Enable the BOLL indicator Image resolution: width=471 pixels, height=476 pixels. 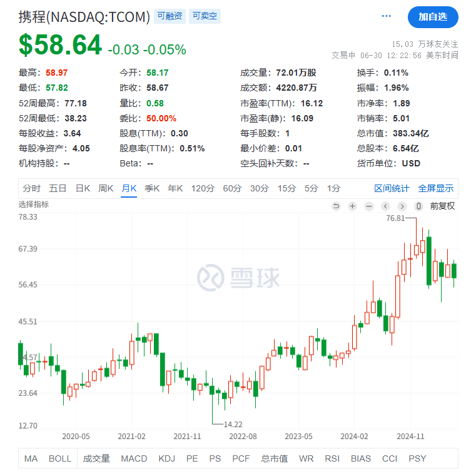click(60, 458)
